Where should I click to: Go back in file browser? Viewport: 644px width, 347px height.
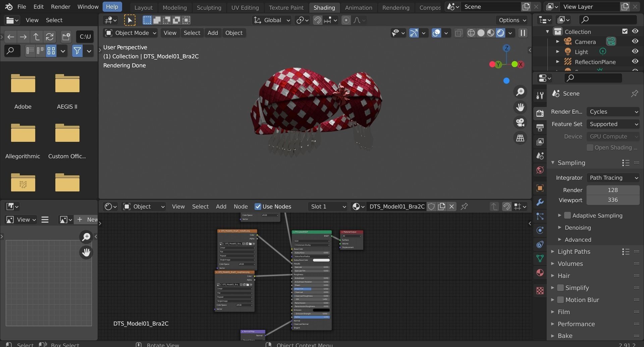[10, 37]
